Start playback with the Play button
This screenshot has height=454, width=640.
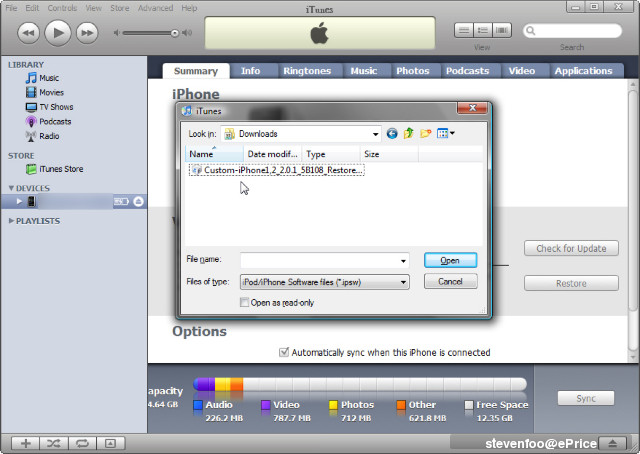tap(58, 33)
